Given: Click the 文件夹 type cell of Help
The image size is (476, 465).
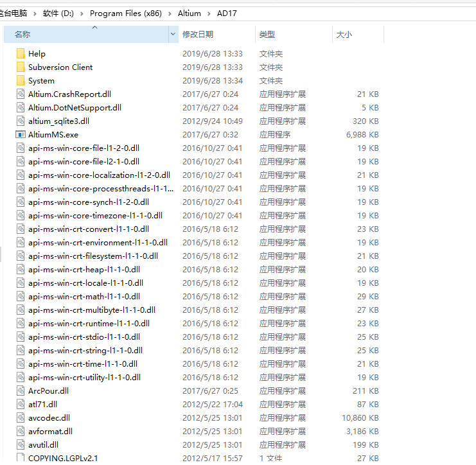Looking at the screenshot, I should click(271, 53).
